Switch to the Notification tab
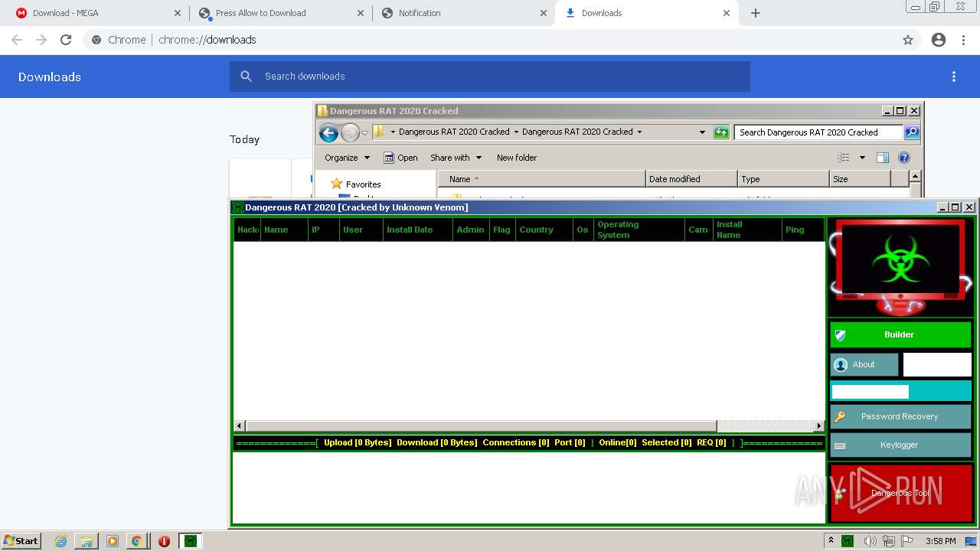980x551 pixels. tap(463, 13)
